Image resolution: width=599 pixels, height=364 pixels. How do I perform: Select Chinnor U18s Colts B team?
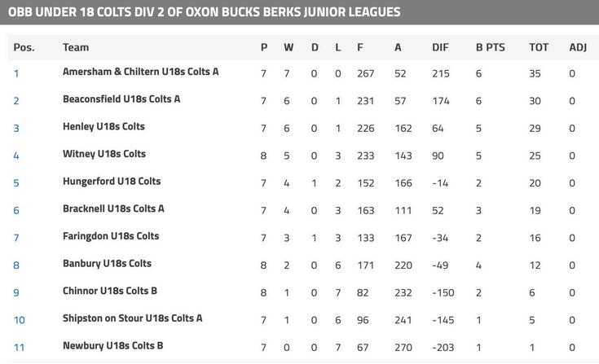[110, 291]
